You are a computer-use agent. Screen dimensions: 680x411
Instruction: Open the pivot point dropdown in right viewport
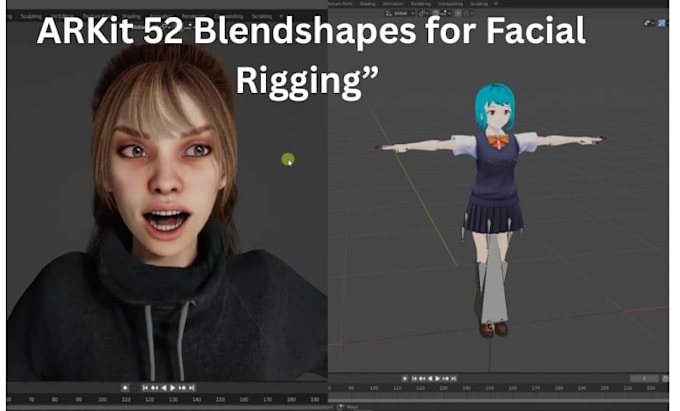[x=423, y=13]
